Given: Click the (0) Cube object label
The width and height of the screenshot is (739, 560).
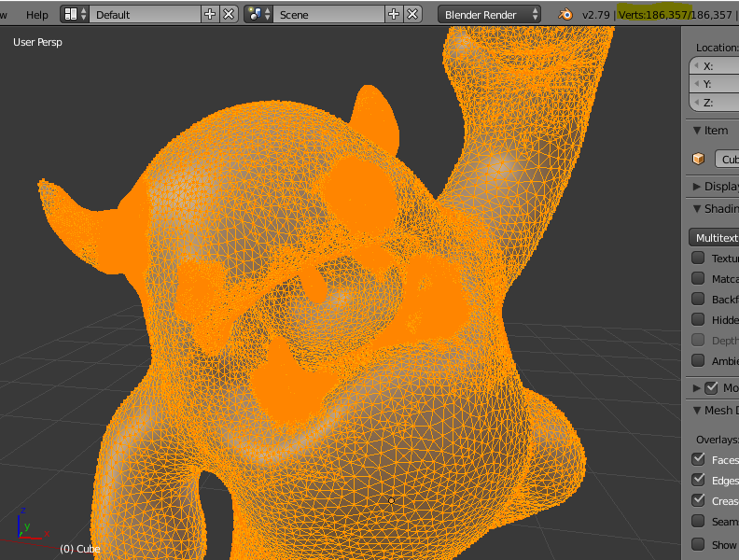Looking at the screenshot, I should tap(79, 549).
